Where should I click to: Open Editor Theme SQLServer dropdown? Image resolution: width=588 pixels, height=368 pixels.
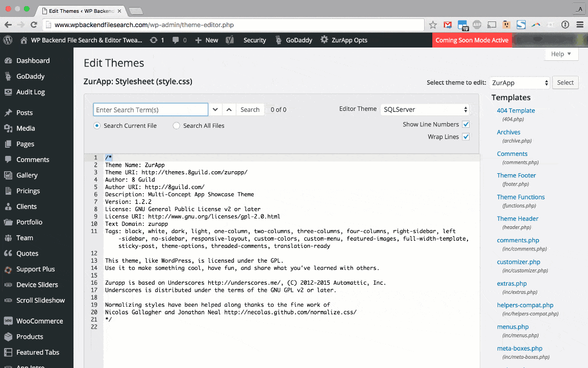425,110
